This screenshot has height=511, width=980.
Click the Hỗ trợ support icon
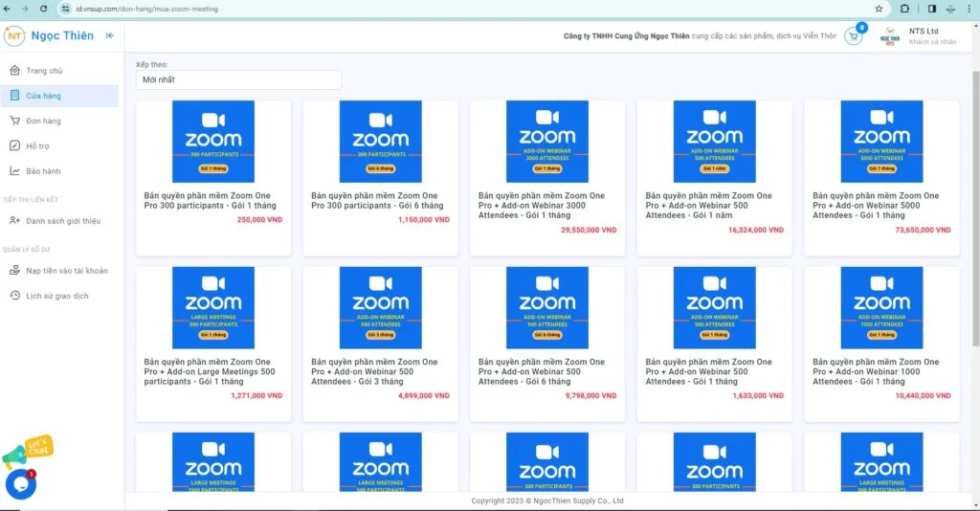[x=15, y=145]
